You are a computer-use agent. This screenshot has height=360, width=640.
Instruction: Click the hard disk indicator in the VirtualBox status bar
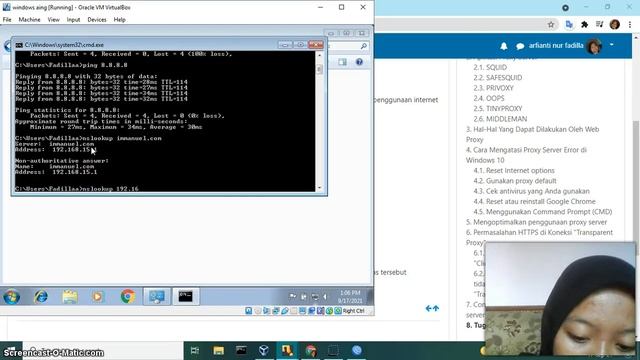coord(249,311)
